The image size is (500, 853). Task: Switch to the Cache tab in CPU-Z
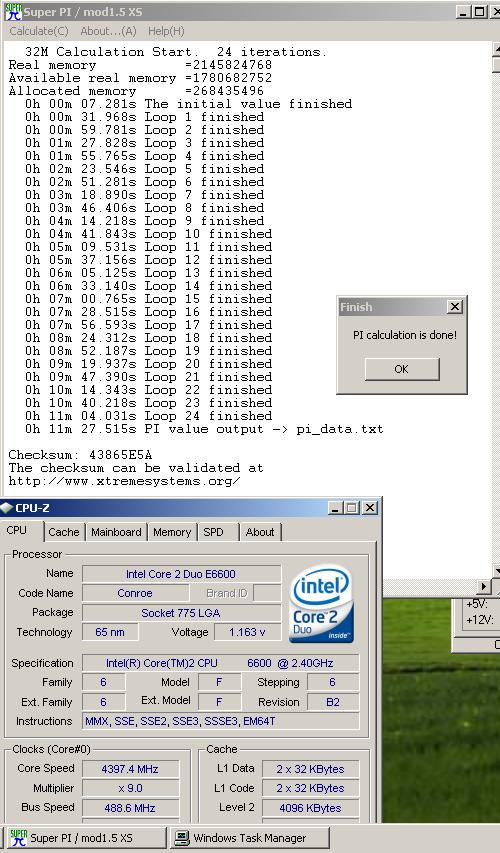[64, 532]
